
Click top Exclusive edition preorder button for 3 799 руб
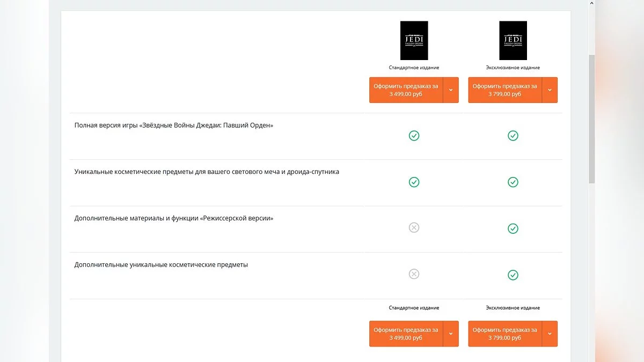(x=504, y=90)
